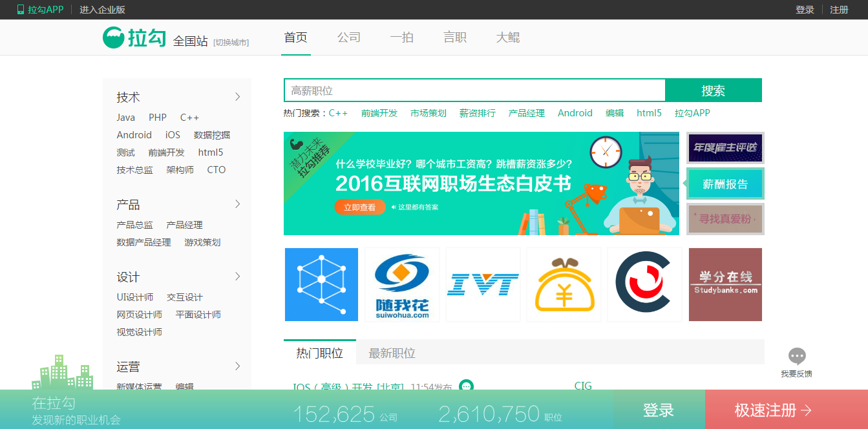Select 游戏策划 in sidebar
Screen dimensions: 868x429
pyautogui.click(x=202, y=242)
